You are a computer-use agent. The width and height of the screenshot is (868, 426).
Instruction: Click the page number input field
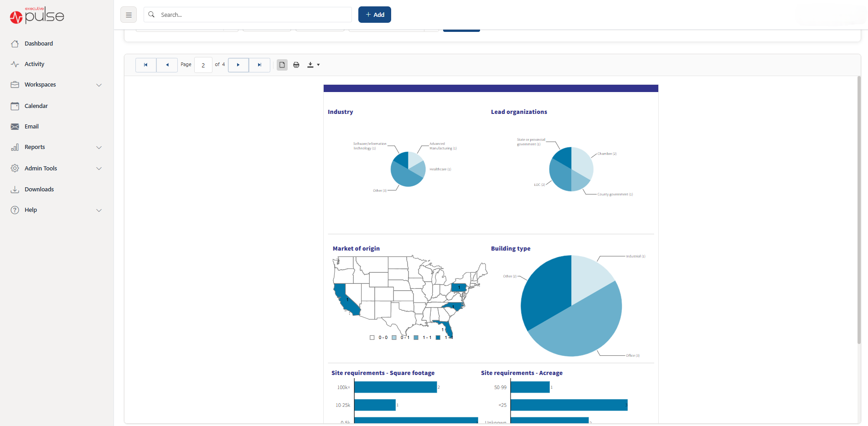203,65
